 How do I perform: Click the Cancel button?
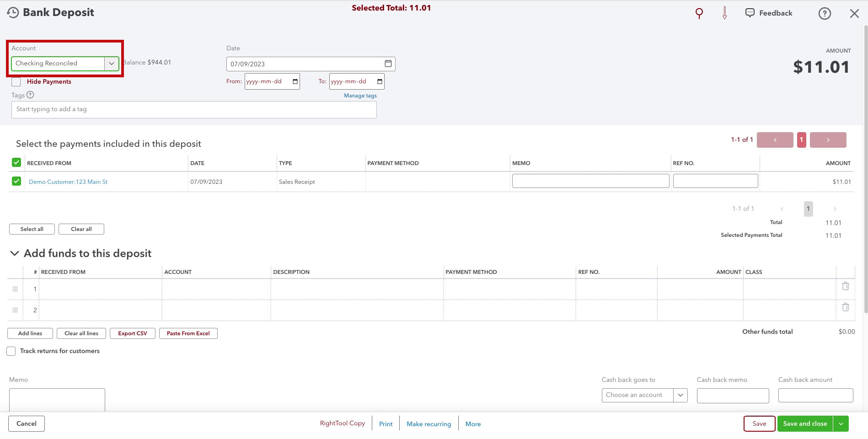click(27, 424)
